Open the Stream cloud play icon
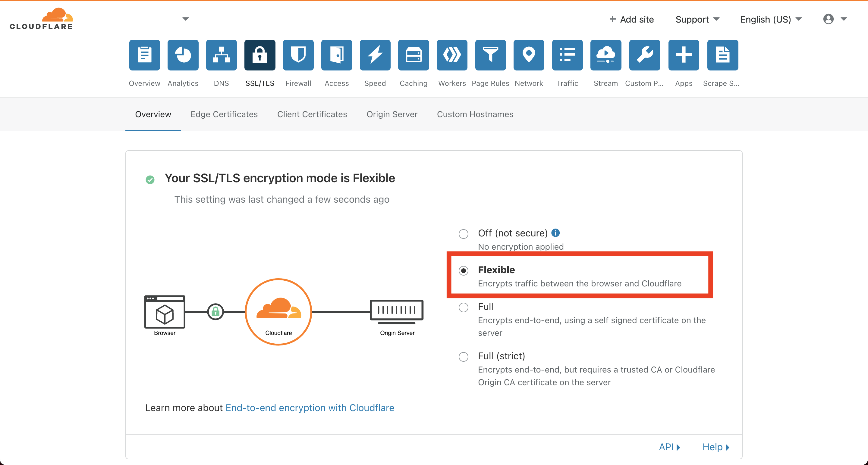The width and height of the screenshot is (868, 465). click(x=605, y=55)
